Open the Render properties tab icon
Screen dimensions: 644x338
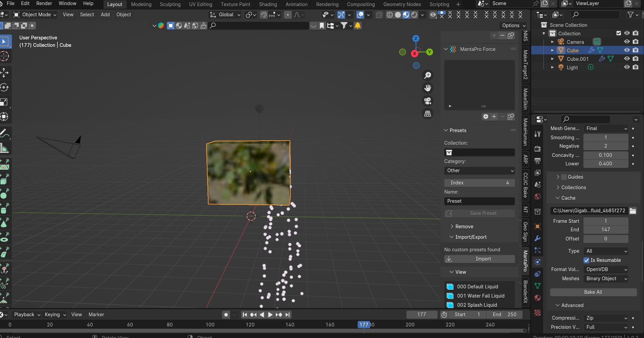point(537,149)
